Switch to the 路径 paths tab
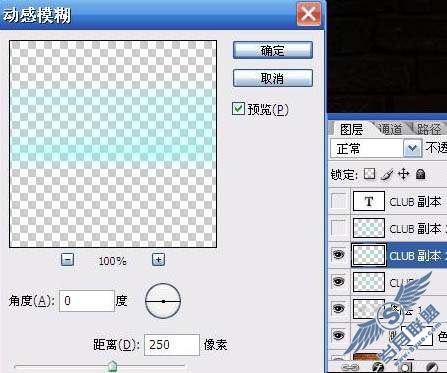Screen dimensions: 447x373 click(x=429, y=129)
